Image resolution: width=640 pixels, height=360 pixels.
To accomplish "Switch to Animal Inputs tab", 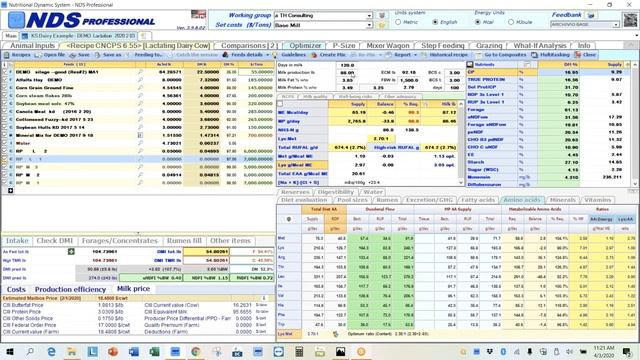I will coord(32,45).
